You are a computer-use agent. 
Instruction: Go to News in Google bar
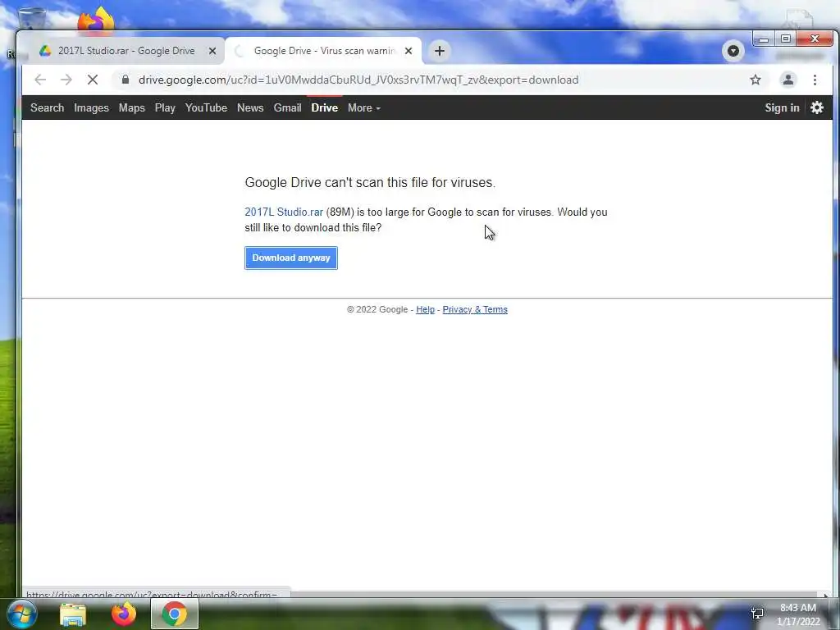pyautogui.click(x=250, y=107)
